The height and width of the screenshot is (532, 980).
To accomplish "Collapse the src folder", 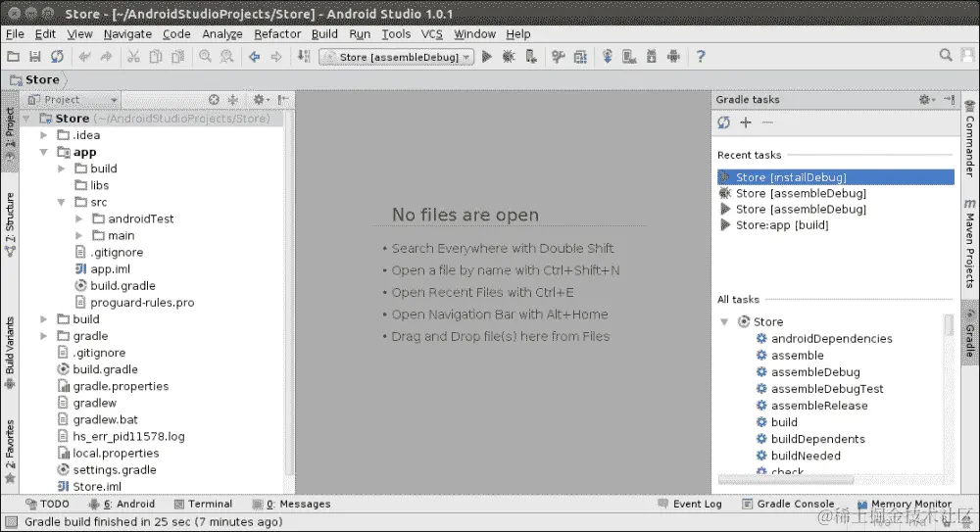I will 61,202.
